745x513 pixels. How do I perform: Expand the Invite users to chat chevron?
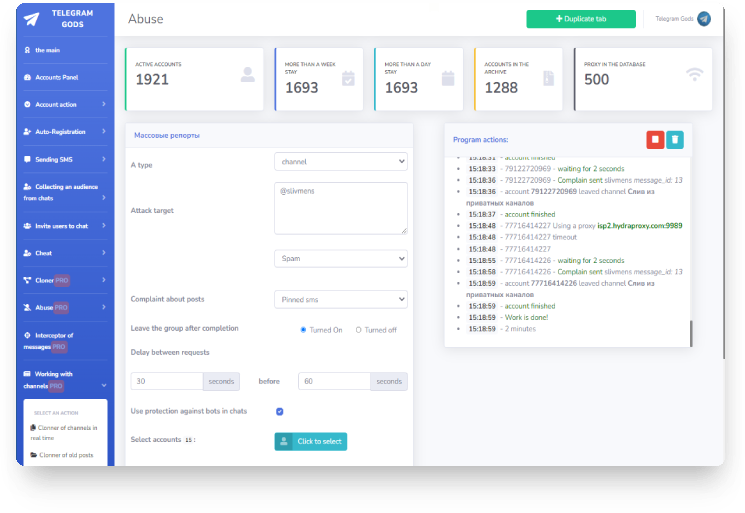tap(104, 226)
